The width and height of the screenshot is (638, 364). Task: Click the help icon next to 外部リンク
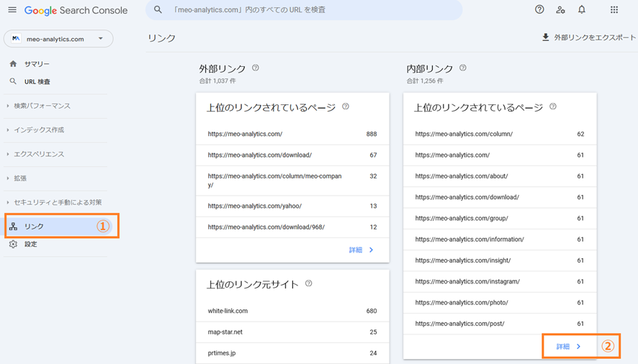(256, 68)
